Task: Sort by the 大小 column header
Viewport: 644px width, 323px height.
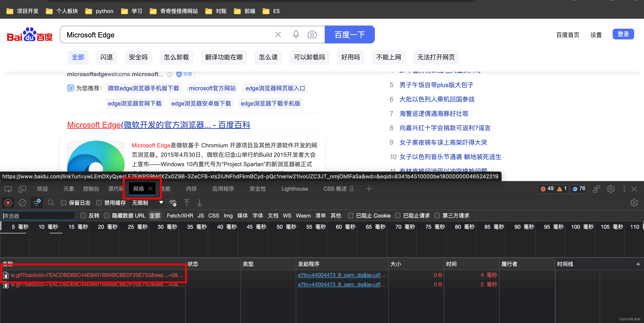Action: pos(416,264)
